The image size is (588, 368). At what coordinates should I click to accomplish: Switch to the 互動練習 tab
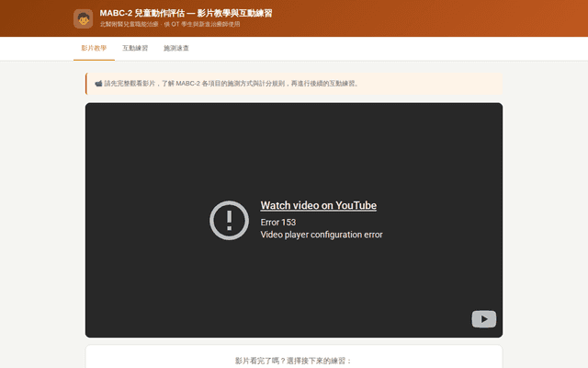135,48
